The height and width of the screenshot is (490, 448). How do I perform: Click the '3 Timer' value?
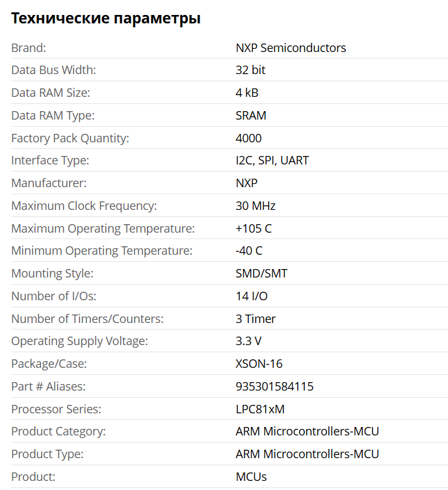(256, 318)
